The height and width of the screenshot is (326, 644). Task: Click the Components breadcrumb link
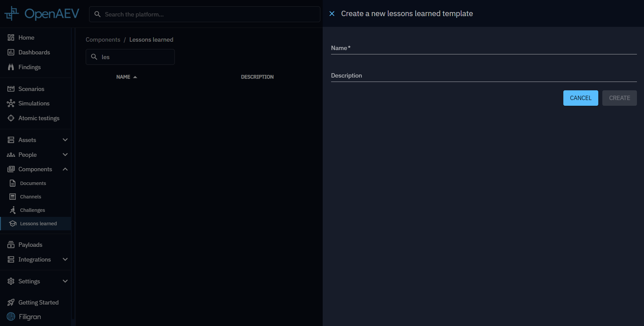pyautogui.click(x=103, y=40)
